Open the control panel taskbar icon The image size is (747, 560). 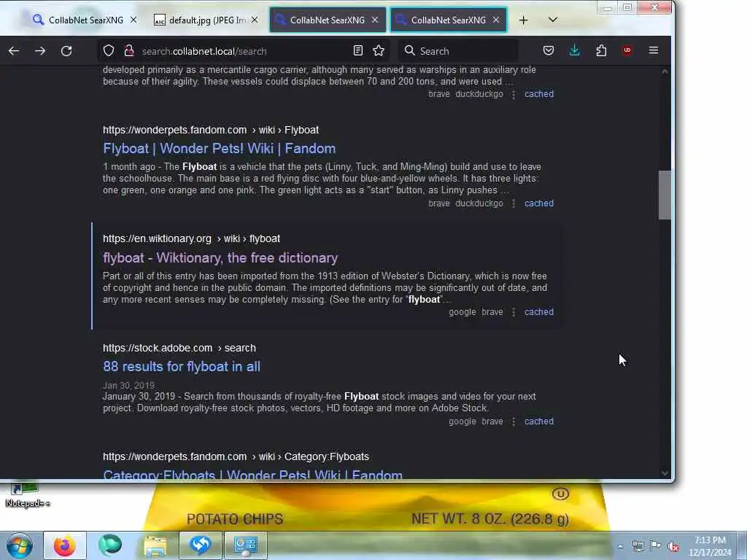246,545
